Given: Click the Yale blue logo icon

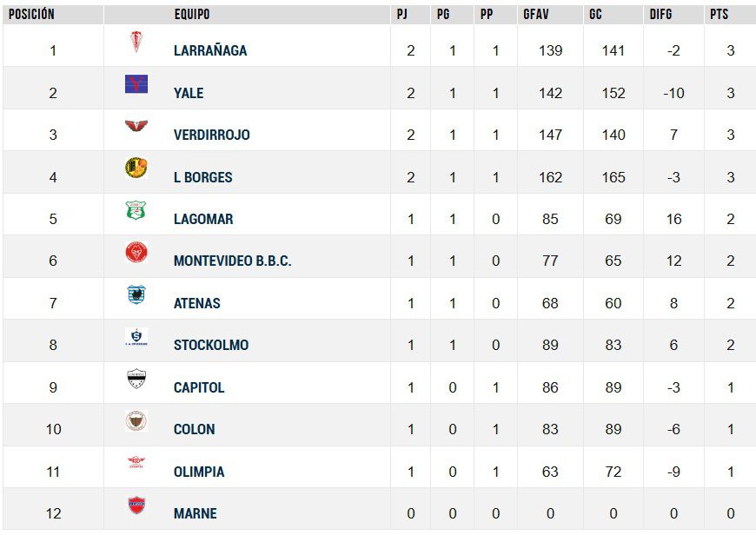Looking at the screenshot, I should (x=136, y=84).
